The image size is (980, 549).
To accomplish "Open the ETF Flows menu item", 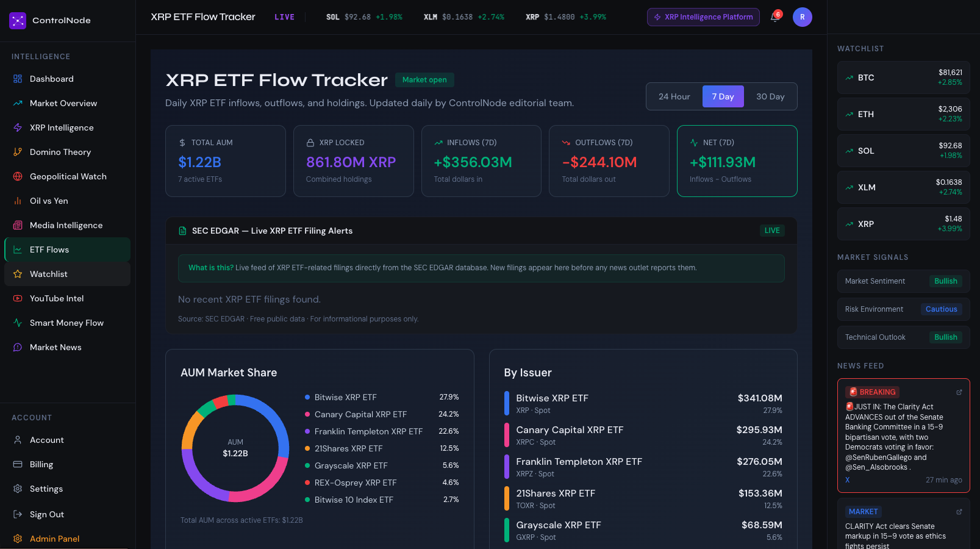I will pyautogui.click(x=68, y=249).
